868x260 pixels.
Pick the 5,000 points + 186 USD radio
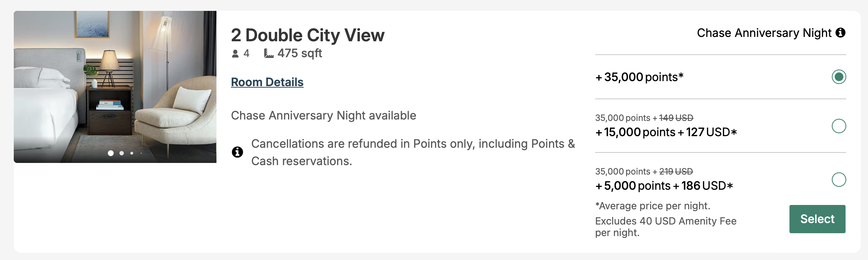click(x=839, y=180)
